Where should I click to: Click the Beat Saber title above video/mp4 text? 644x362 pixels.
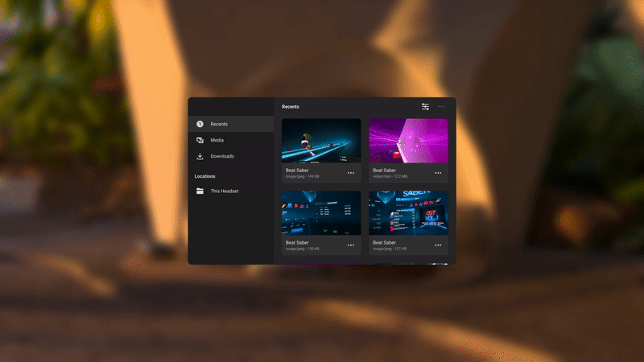click(x=384, y=171)
